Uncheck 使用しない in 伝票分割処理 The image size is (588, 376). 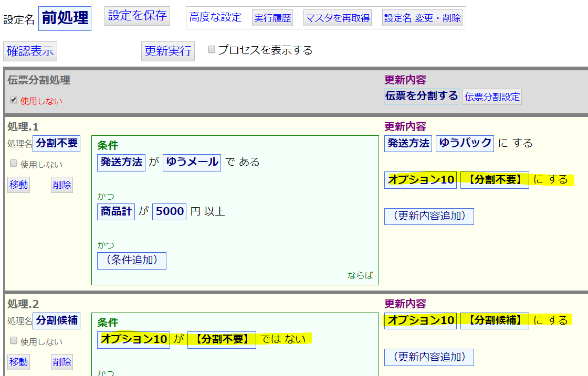(14, 100)
